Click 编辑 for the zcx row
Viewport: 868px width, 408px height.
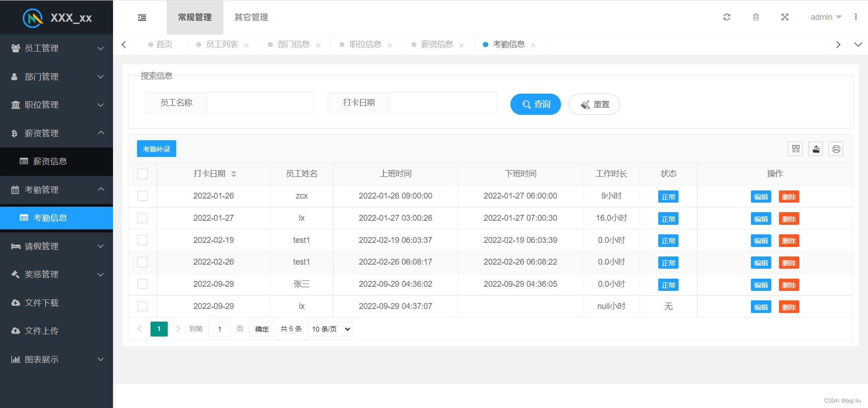(761, 197)
